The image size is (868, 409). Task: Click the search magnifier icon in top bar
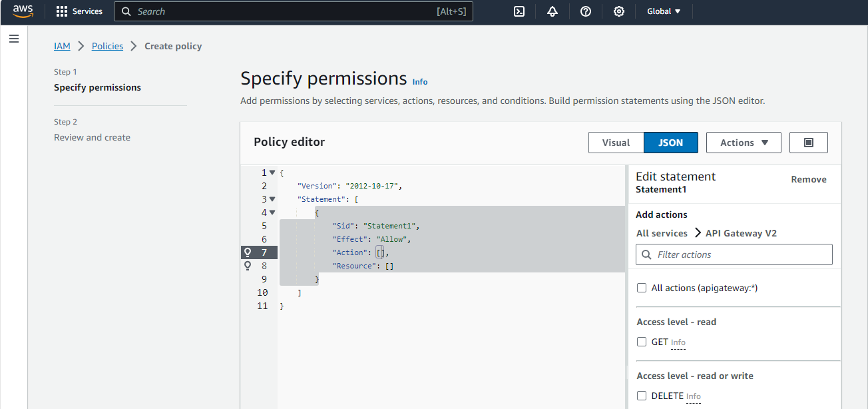[x=126, y=11]
